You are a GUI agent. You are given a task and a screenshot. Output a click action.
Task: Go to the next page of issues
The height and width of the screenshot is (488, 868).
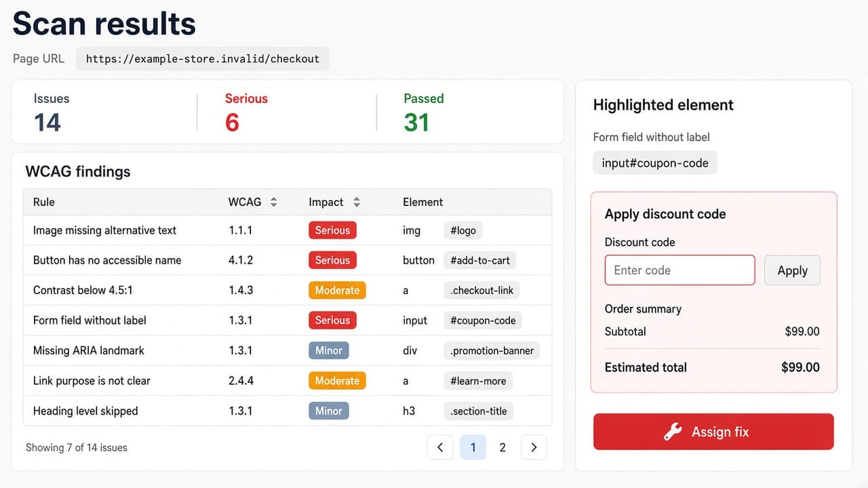[x=534, y=447]
